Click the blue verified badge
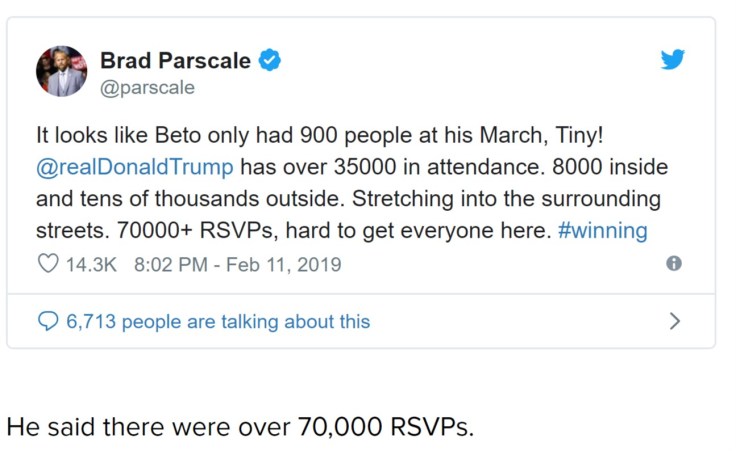736x451 pixels. pos(270,61)
